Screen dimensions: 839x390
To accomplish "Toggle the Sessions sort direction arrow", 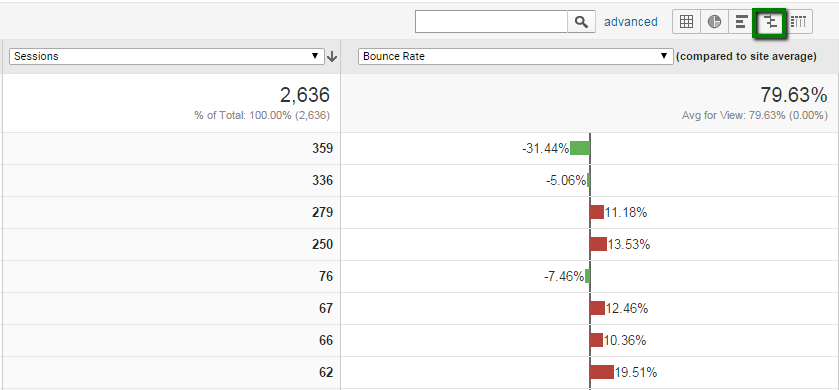I will pos(332,57).
